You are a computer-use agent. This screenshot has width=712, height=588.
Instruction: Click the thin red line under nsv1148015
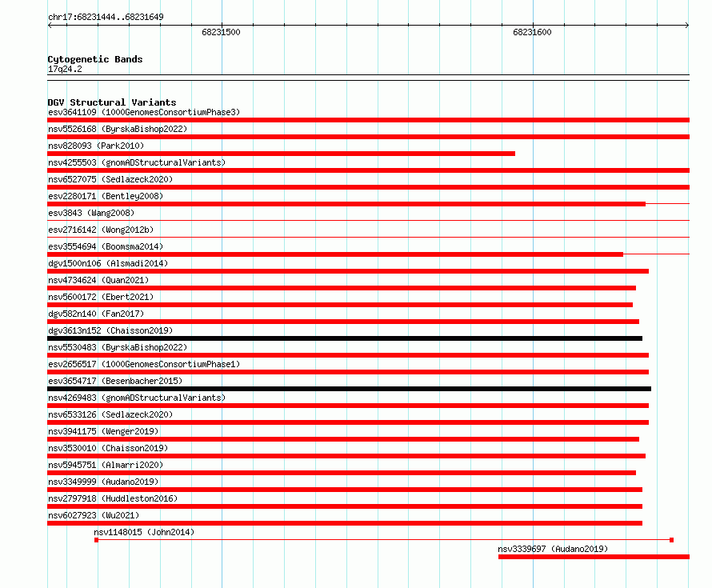click(x=384, y=540)
